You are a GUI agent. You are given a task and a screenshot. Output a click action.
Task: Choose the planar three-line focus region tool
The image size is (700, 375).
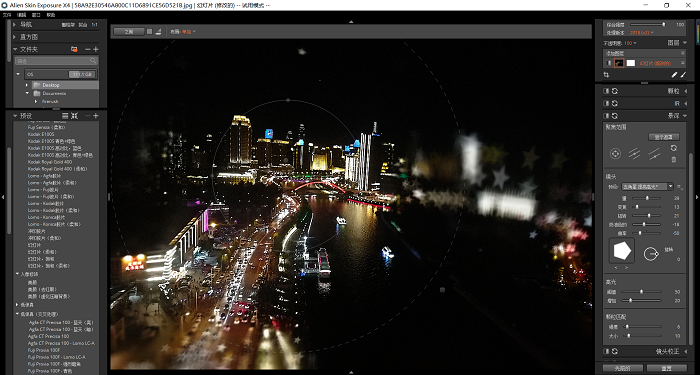point(634,154)
